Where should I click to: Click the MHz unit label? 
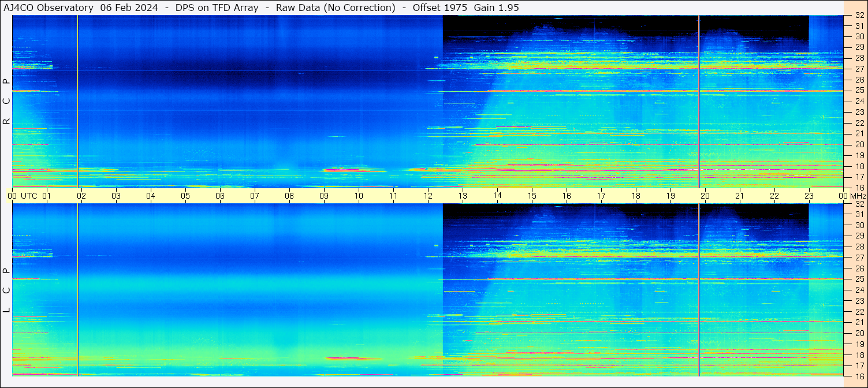pos(858,196)
